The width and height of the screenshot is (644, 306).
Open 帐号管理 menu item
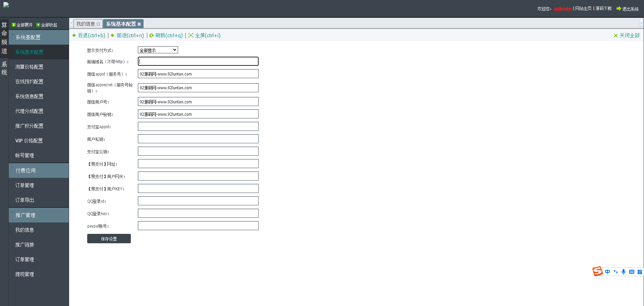pyautogui.click(x=39, y=155)
